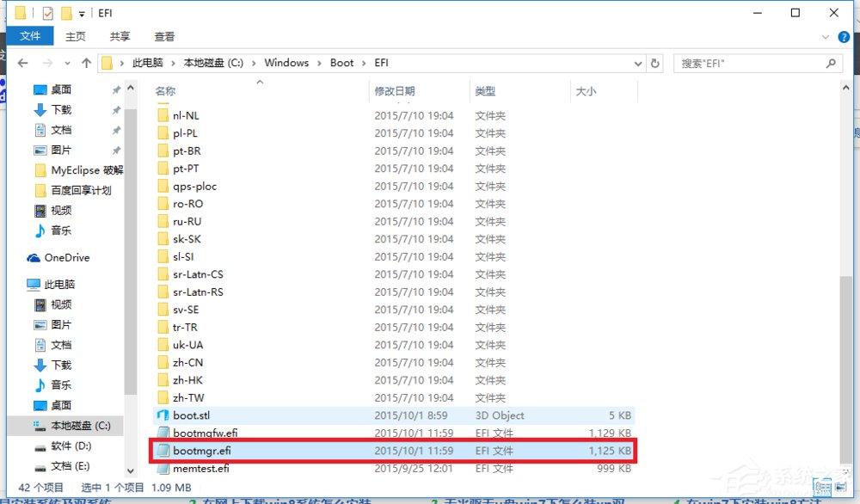Select 本地磁盘 (C:) in the sidebar

click(76, 426)
